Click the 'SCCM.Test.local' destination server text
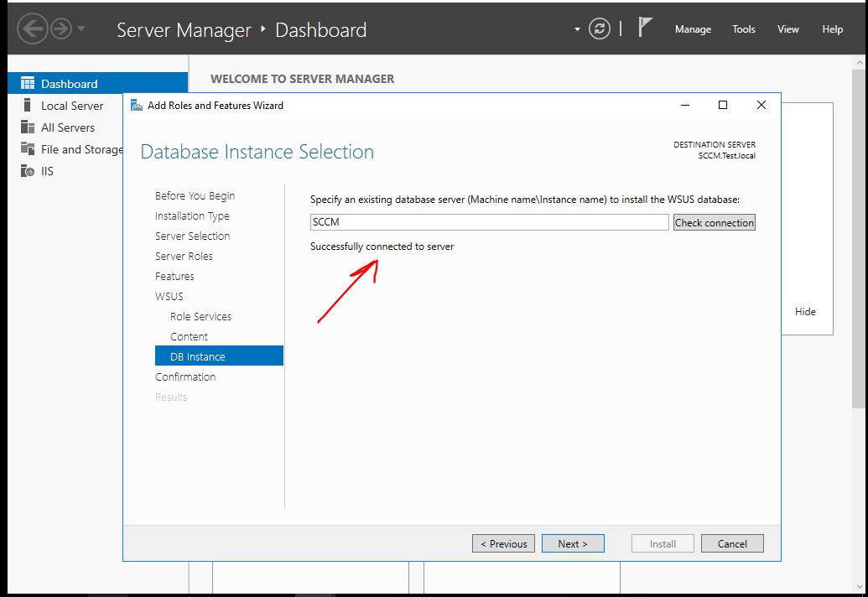The width and height of the screenshot is (868, 597). tap(726, 155)
